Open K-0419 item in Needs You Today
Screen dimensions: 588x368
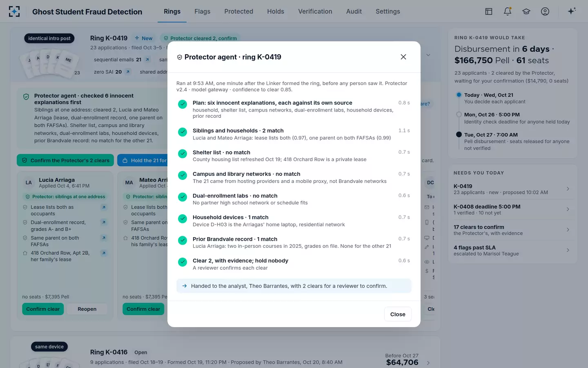click(512, 189)
